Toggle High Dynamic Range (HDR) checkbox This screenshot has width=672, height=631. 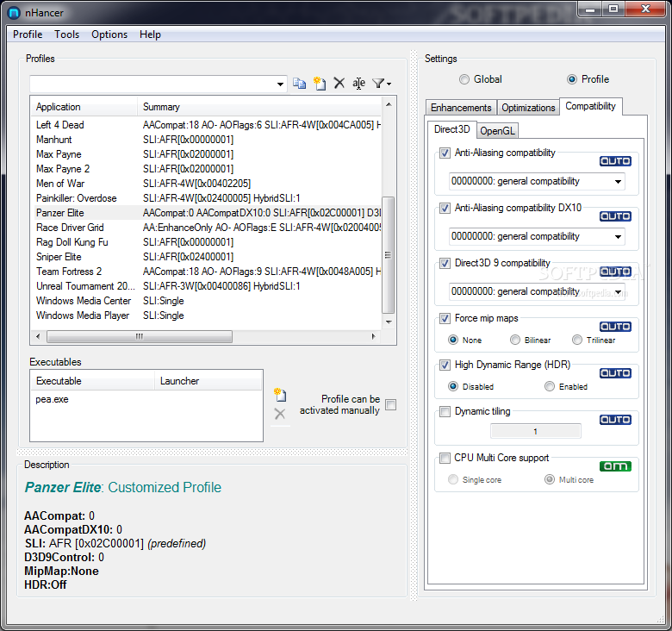445,365
